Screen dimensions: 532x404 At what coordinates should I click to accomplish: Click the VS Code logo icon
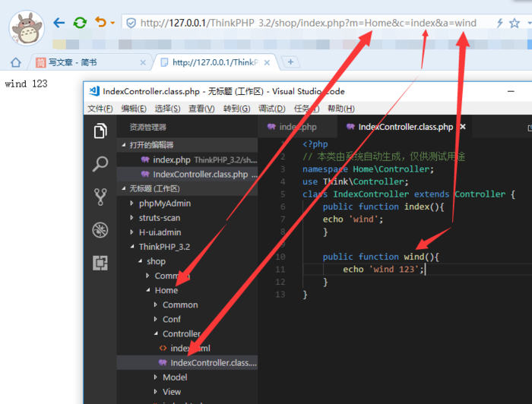[x=94, y=91]
